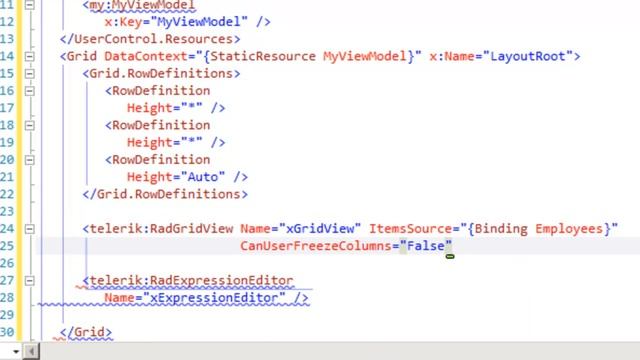640x360 pixels.
Task: Click the <Grid.RowDefinitions> opening tag
Action: click(x=161, y=73)
